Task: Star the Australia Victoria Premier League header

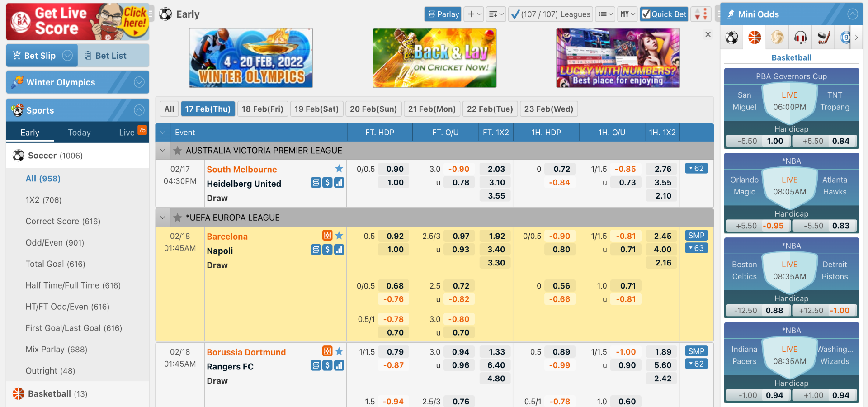Action: (x=178, y=151)
